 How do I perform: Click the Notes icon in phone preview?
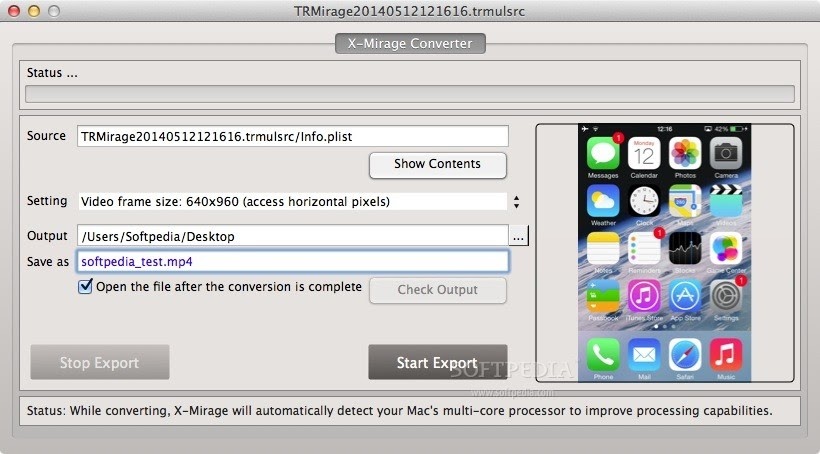pyautogui.click(x=603, y=248)
